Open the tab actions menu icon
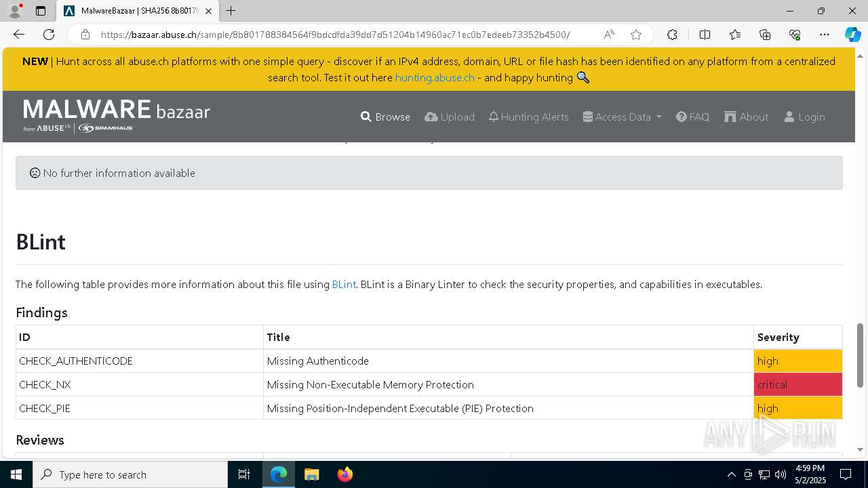The height and width of the screenshot is (488, 868). [x=41, y=11]
